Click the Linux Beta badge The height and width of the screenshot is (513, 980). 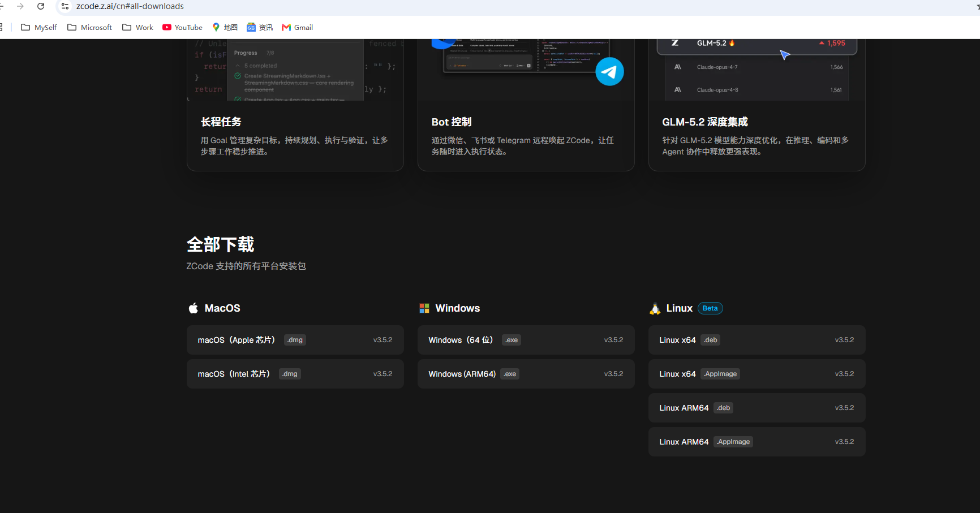tap(710, 308)
